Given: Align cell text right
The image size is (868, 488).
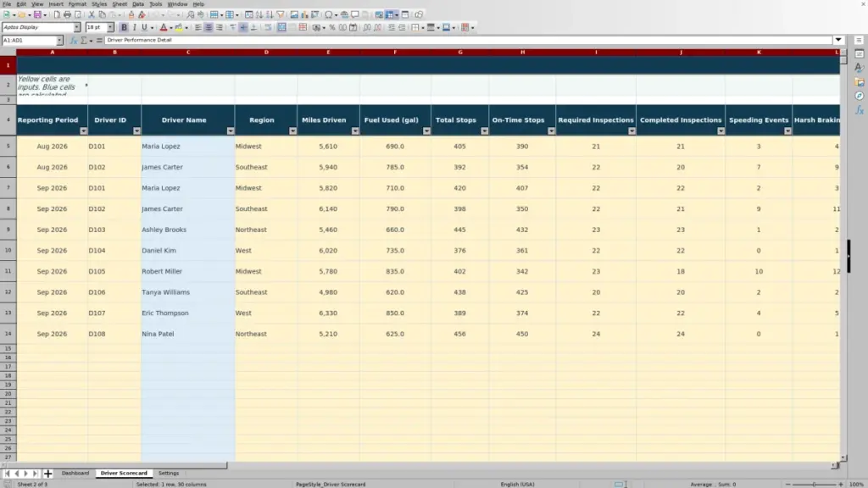Looking at the screenshot, I should pos(220,27).
